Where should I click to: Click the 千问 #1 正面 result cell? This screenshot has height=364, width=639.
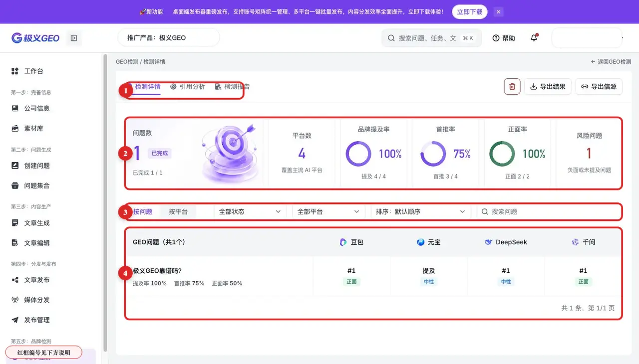pos(583,276)
